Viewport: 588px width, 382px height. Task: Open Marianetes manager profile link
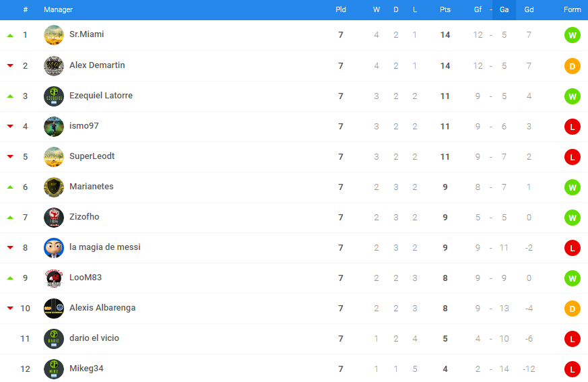click(x=92, y=187)
